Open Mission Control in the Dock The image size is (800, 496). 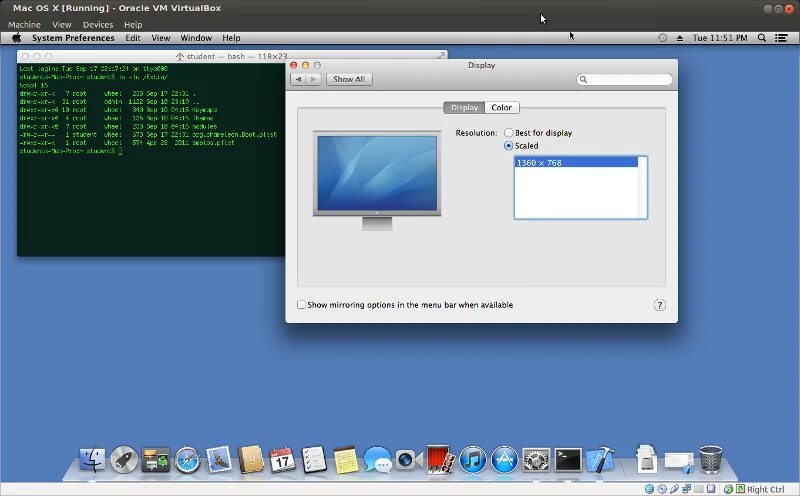point(156,460)
